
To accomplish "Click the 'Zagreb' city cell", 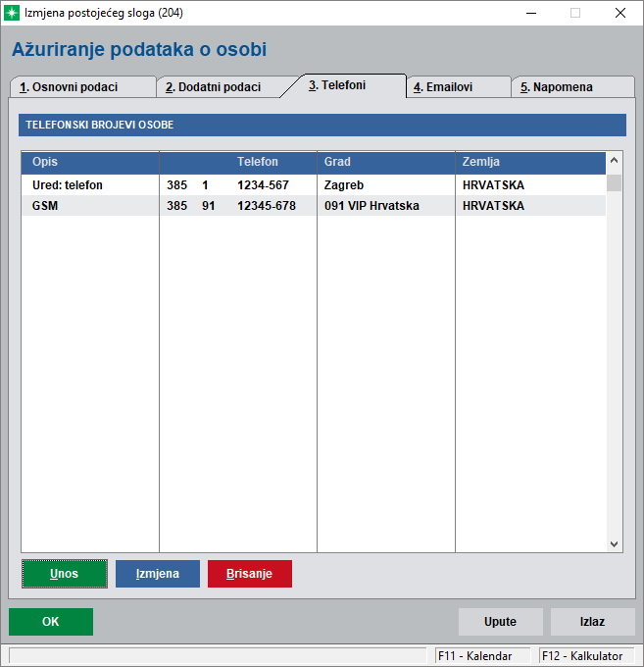I will point(344,185).
